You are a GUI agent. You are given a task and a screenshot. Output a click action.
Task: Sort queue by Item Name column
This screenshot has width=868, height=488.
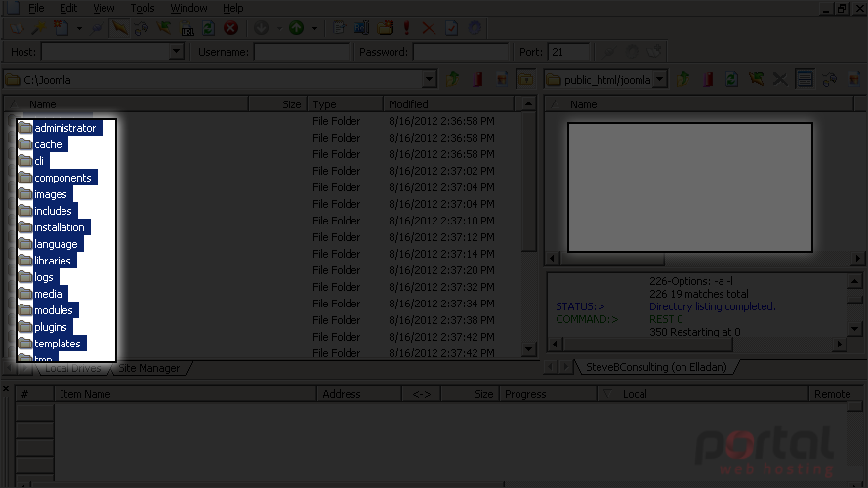(x=185, y=394)
